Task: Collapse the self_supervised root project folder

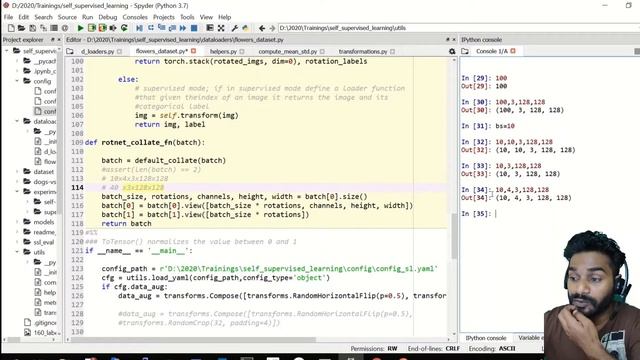Action: (7, 51)
